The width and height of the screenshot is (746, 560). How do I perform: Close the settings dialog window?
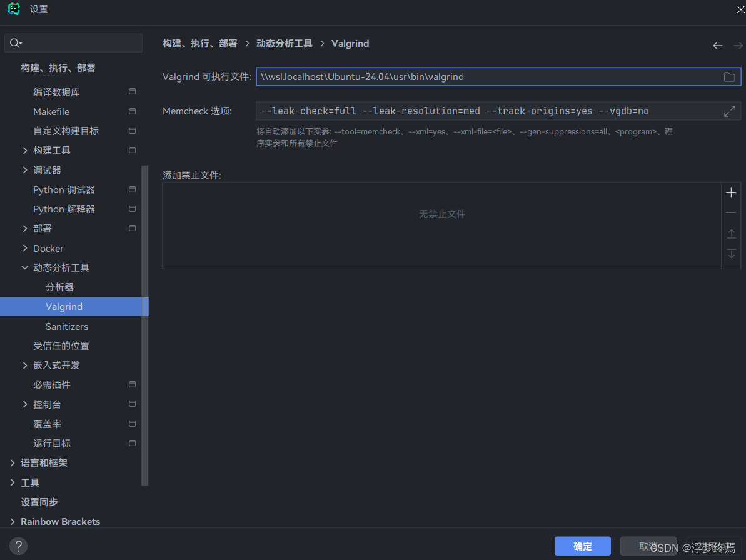tap(740, 9)
